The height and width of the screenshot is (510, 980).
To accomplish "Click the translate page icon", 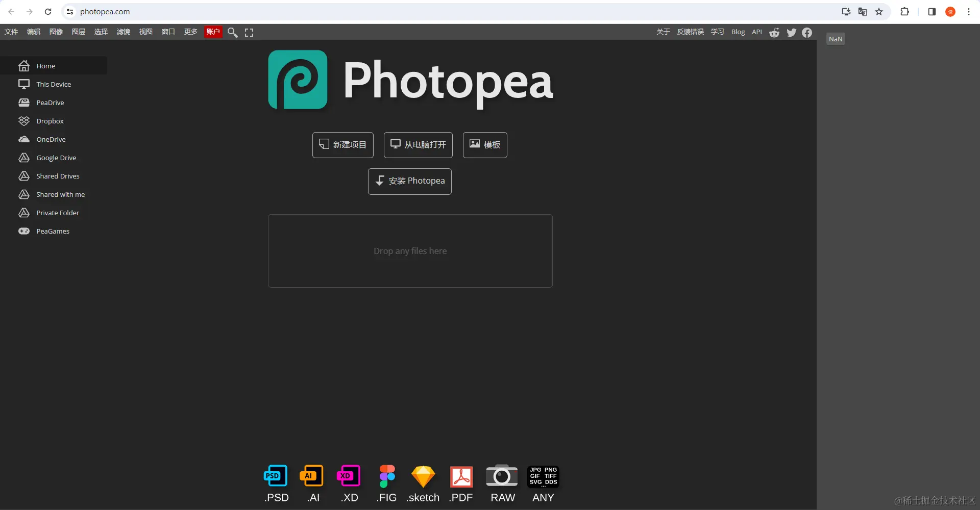I will [863, 12].
